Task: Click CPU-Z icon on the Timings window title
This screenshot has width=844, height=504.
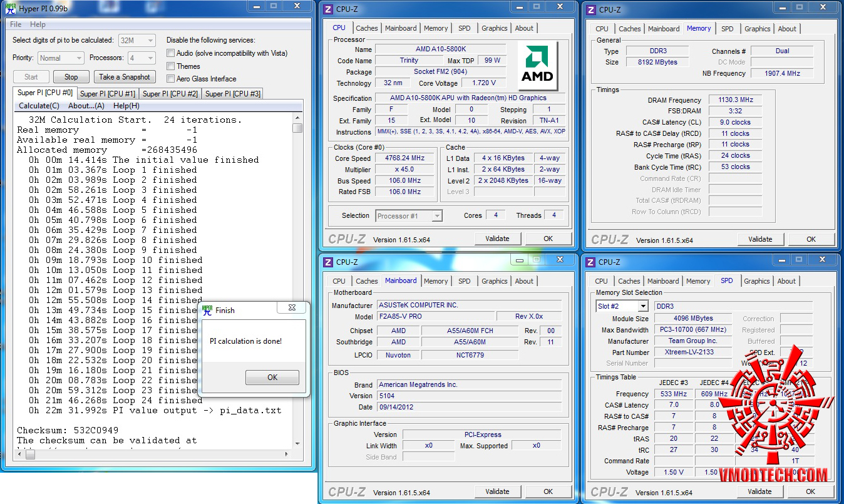Action: pos(591,9)
